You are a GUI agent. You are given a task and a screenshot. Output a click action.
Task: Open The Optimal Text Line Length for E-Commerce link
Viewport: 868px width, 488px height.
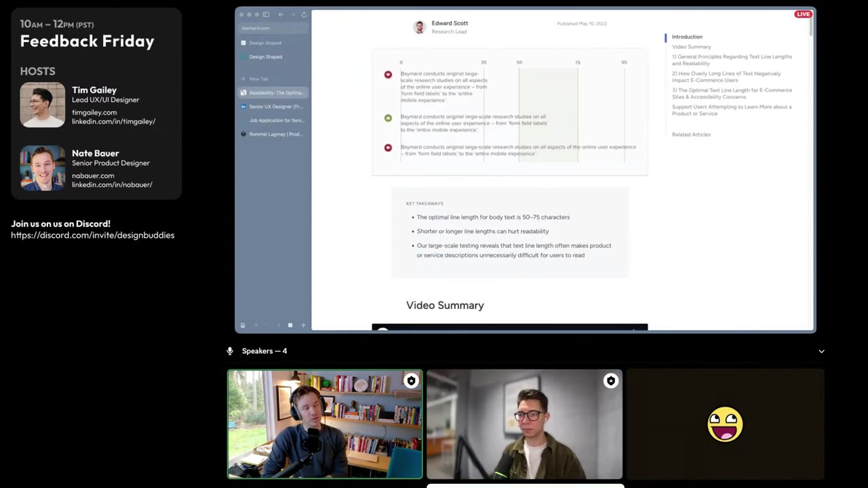click(732, 94)
